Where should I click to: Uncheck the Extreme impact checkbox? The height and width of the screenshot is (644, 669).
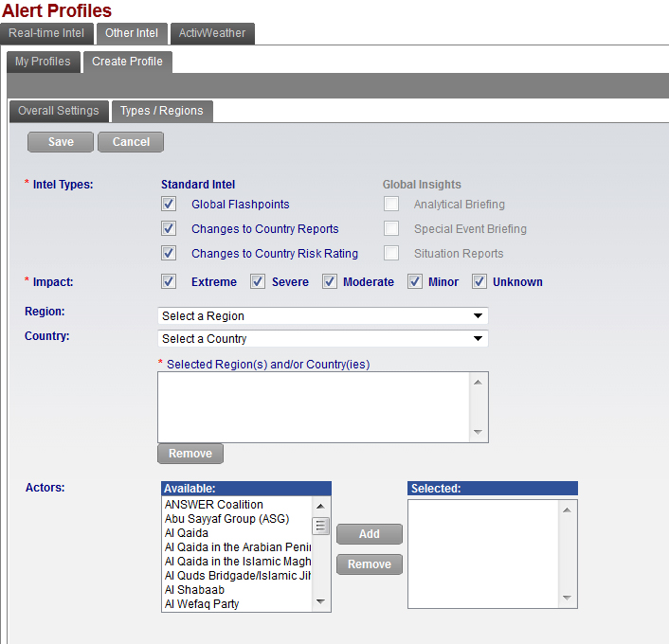click(169, 281)
